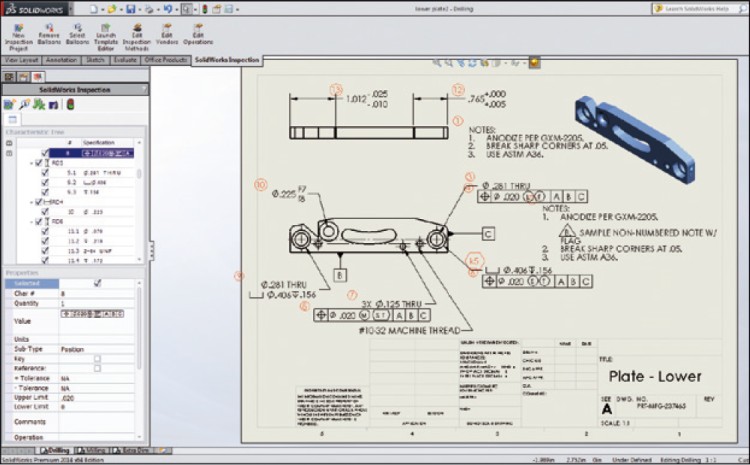Toggle the Reference checkbox in Properties
This screenshot has width=750, height=465.
click(x=97, y=368)
